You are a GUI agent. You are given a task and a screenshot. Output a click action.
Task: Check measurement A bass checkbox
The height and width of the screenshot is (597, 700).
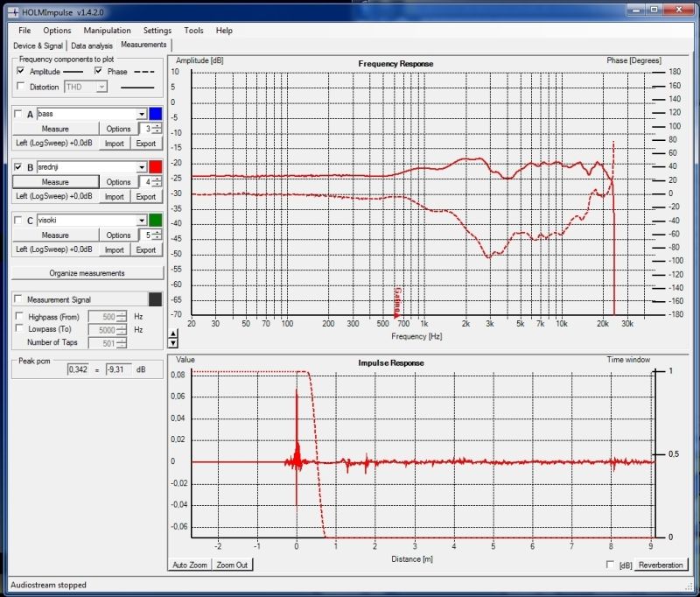[x=17, y=114]
